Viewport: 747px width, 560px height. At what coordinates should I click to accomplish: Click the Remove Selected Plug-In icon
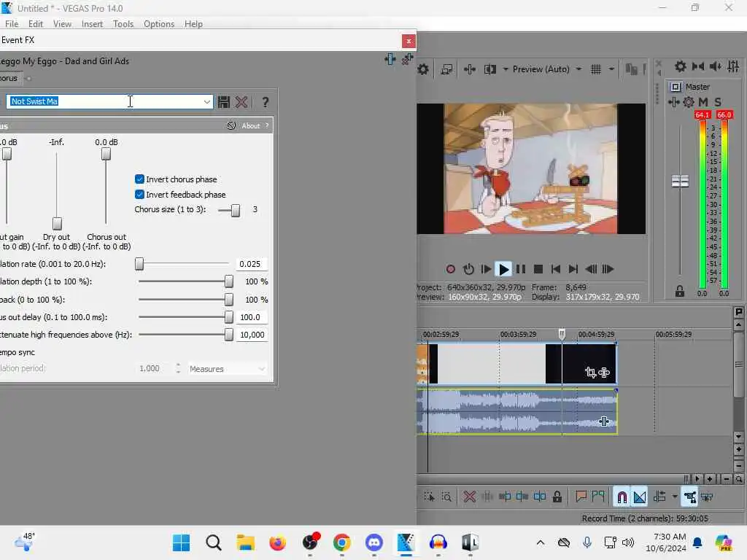pyautogui.click(x=407, y=60)
